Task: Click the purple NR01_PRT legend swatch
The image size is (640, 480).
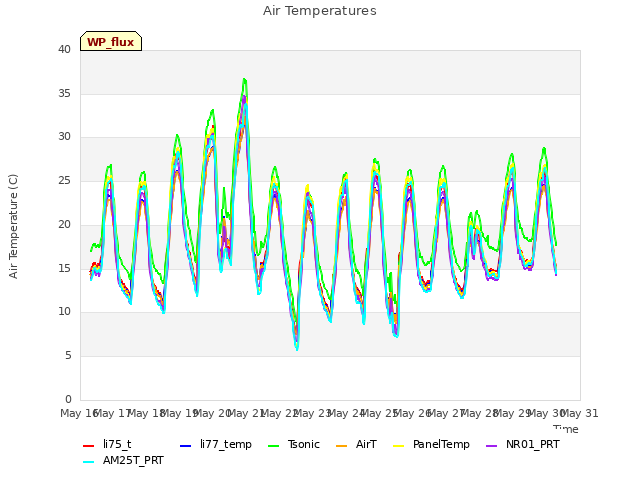Action: (x=491, y=446)
